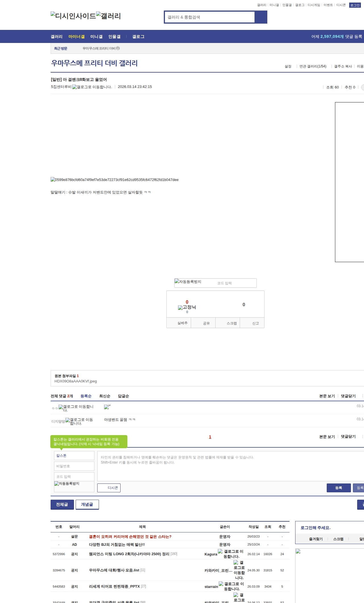Click the gallog icon beside Kagura

[231, 554]
